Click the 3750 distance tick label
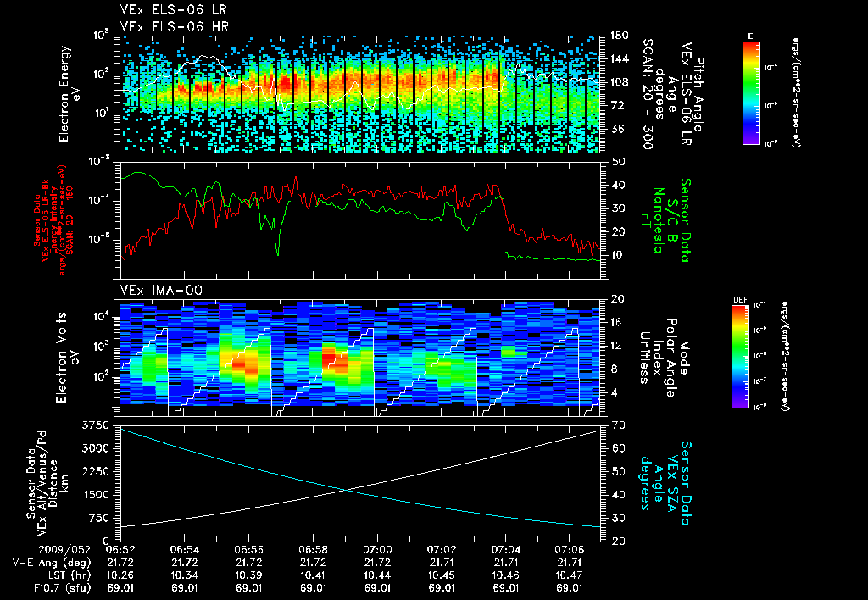868x600 pixels. (95, 425)
